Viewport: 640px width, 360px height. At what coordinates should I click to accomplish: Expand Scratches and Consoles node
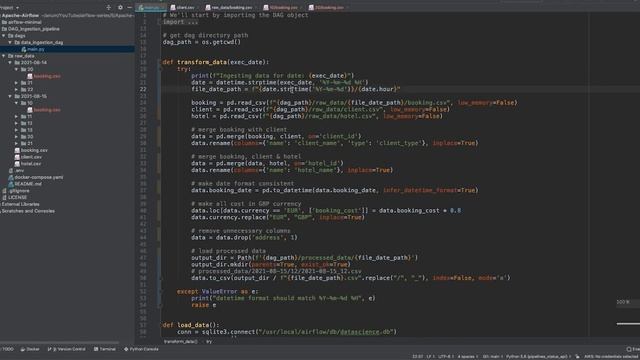28,211
